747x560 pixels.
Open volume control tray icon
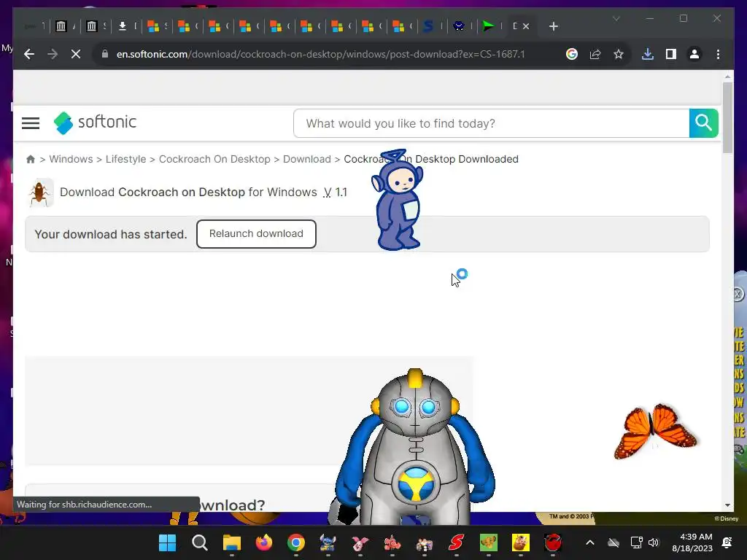tap(654, 542)
